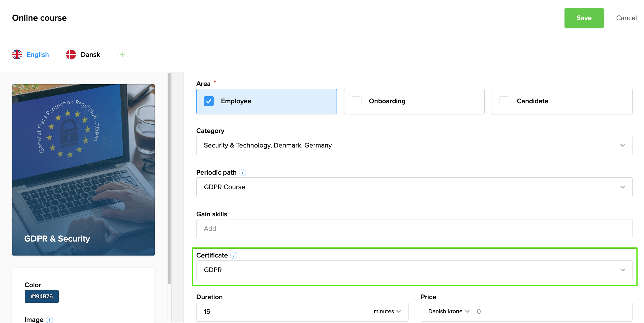The image size is (644, 323).
Task: Click the Cancel link
Action: click(626, 18)
